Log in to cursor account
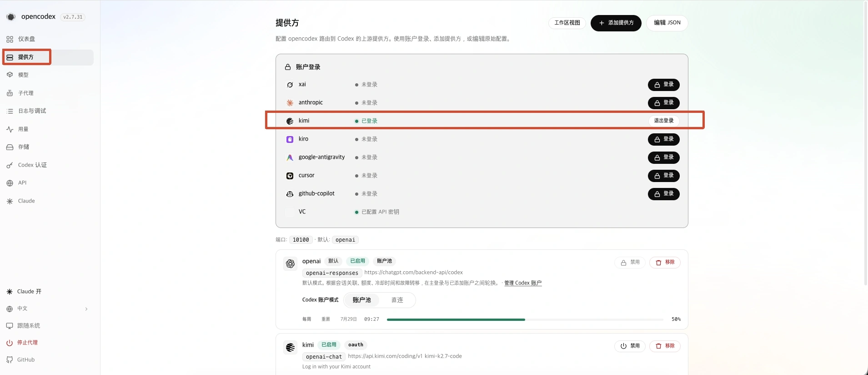 coord(663,176)
